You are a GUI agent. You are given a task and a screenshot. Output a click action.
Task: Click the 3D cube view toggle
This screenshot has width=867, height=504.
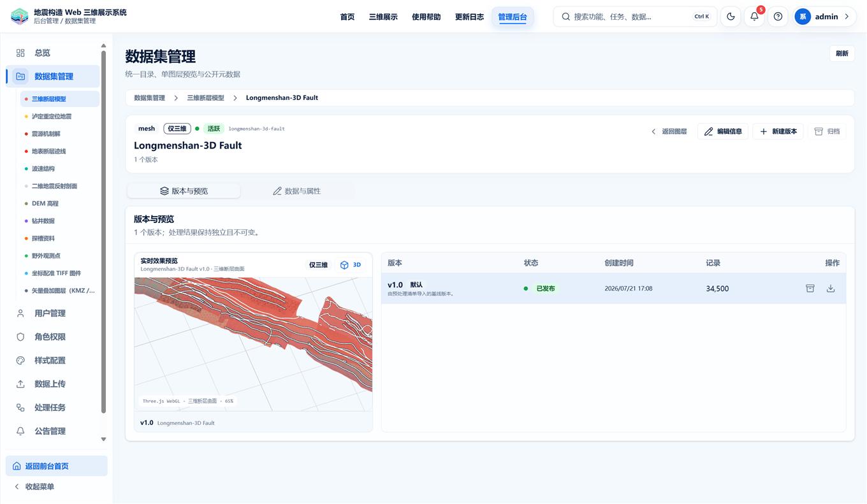tap(351, 265)
